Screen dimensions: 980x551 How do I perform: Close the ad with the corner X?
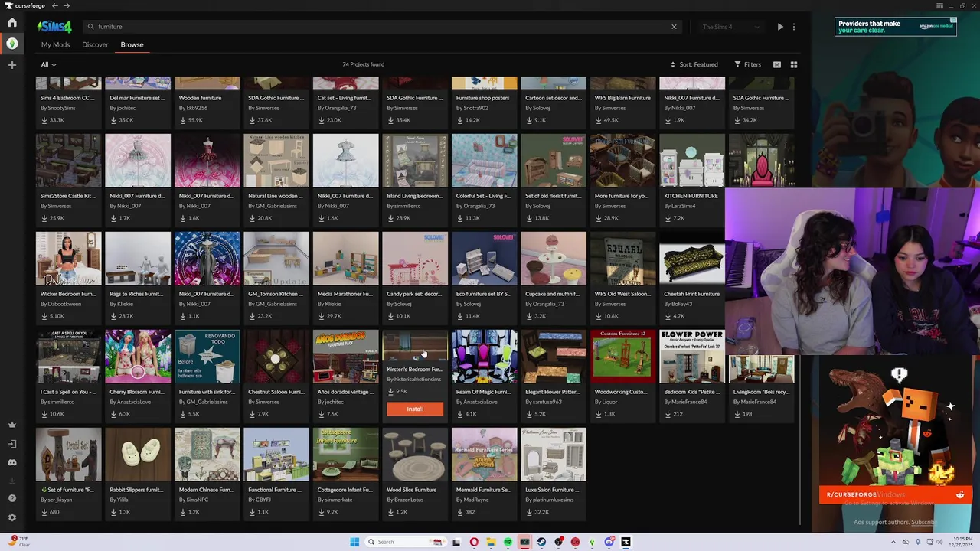point(953,20)
